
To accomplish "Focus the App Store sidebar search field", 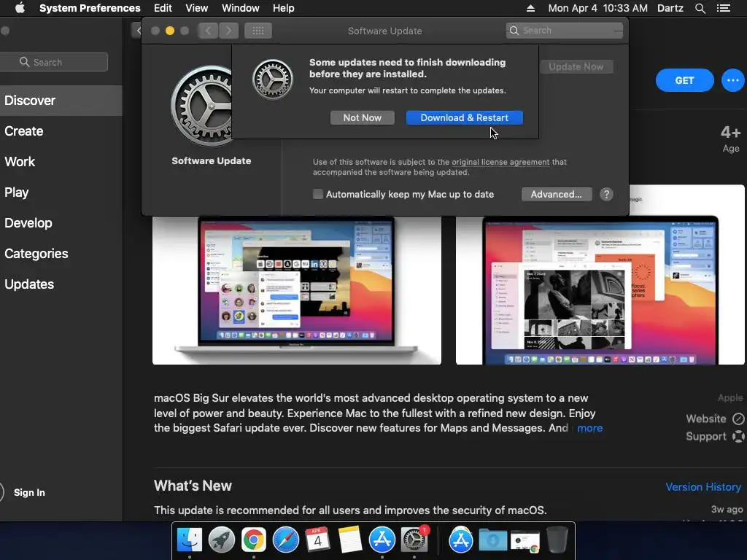I will point(54,62).
